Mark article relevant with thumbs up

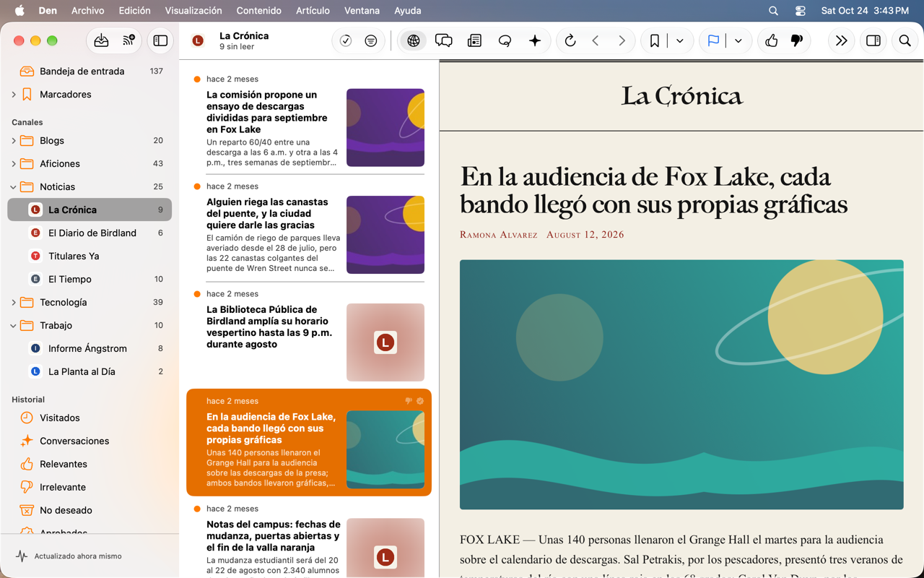[x=772, y=41]
